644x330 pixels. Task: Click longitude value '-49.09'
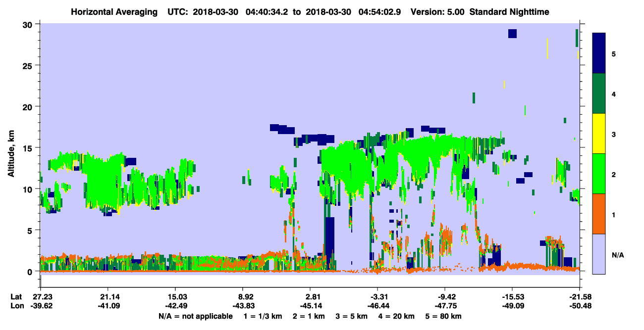(512, 306)
